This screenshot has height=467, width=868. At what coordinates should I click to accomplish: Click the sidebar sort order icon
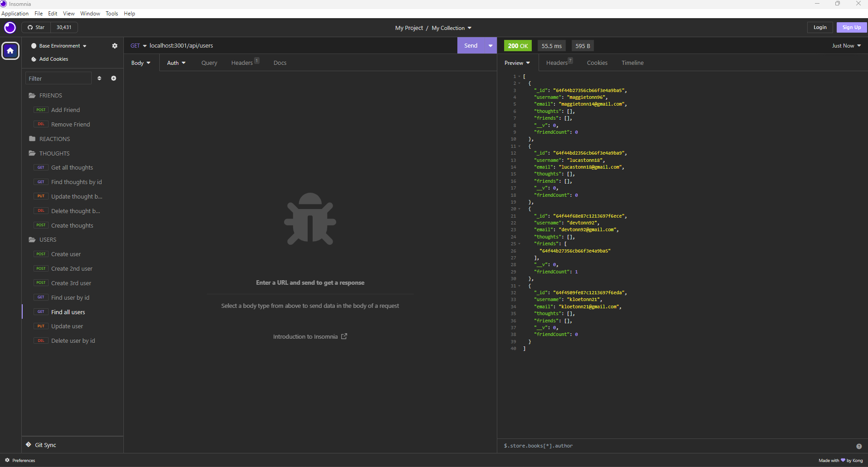point(99,78)
